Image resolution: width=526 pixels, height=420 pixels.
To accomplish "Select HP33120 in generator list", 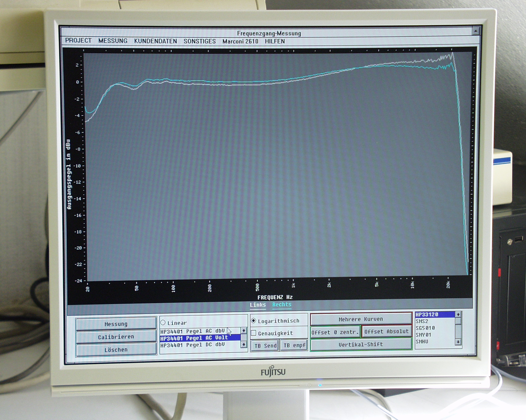I will click(435, 314).
